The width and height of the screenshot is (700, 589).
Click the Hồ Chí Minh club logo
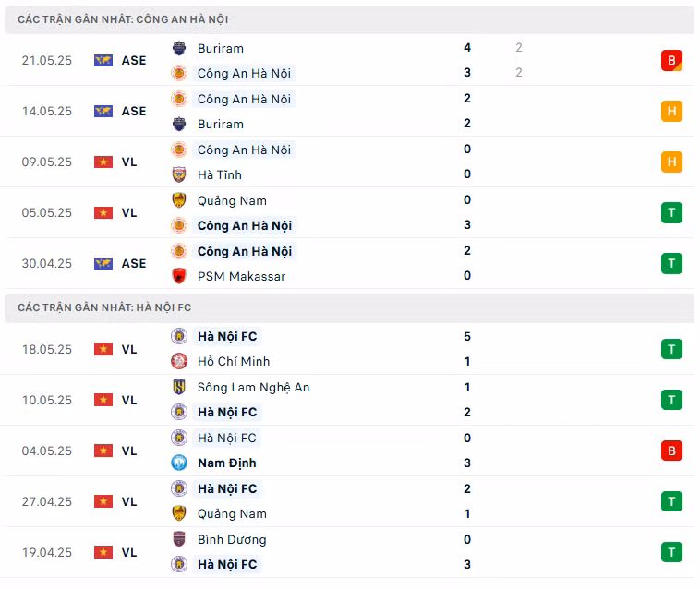pyautogui.click(x=179, y=361)
